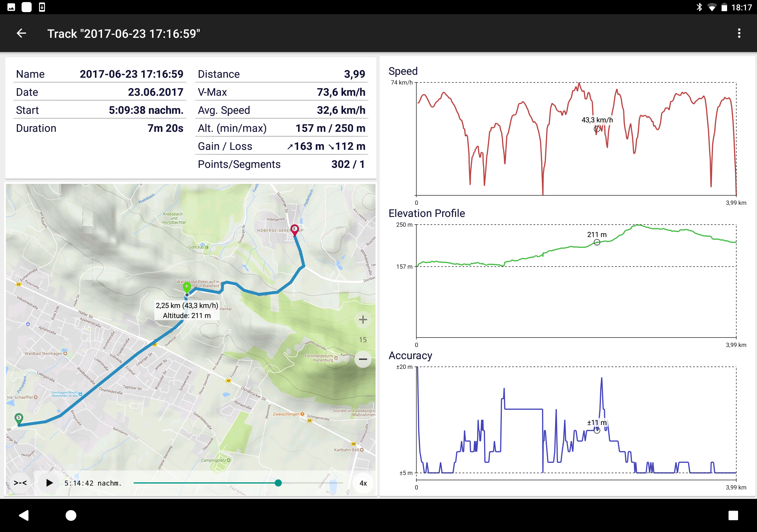Tap the light green waypoint marker near the Waldhotel
Image resolution: width=757 pixels, height=532 pixels.
coord(187,287)
